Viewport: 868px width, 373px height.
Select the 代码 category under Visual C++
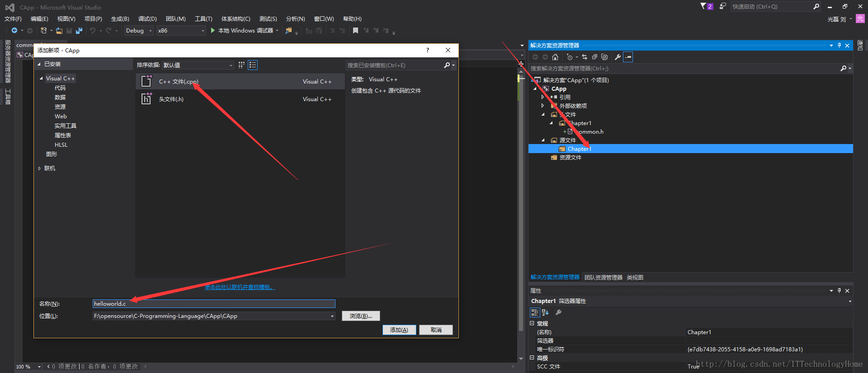(60, 88)
